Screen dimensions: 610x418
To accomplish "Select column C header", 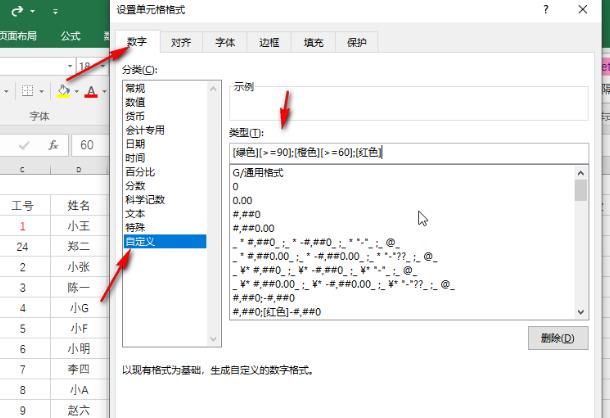I will click(x=22, y=169).
